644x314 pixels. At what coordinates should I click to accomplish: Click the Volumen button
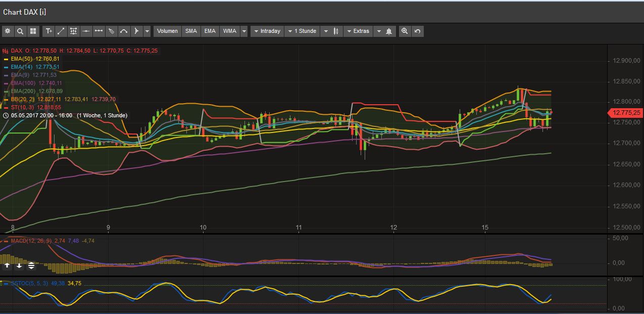pyautogui.click(x=167, y=31)
